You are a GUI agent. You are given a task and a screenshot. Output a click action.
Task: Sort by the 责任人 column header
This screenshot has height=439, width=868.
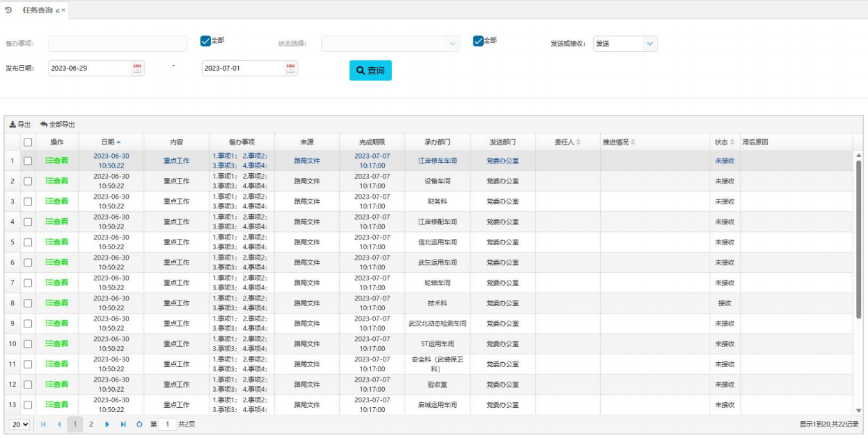coord(568,142)
